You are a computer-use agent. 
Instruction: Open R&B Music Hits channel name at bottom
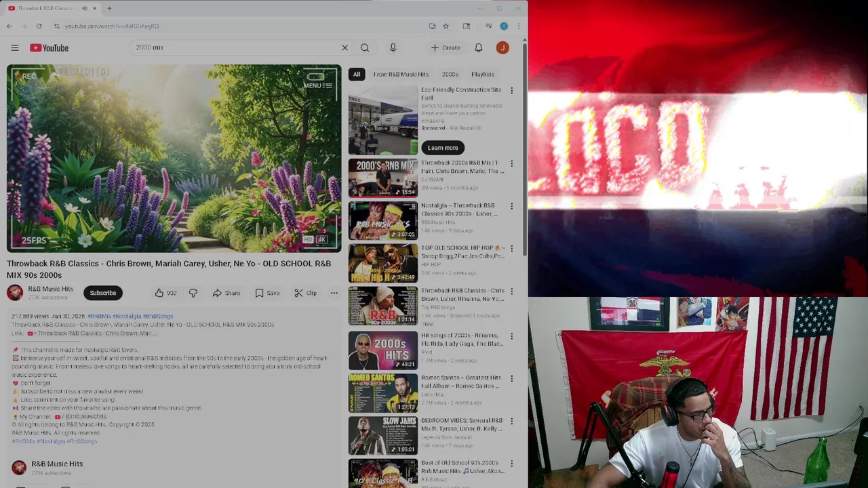coord(57,464)
